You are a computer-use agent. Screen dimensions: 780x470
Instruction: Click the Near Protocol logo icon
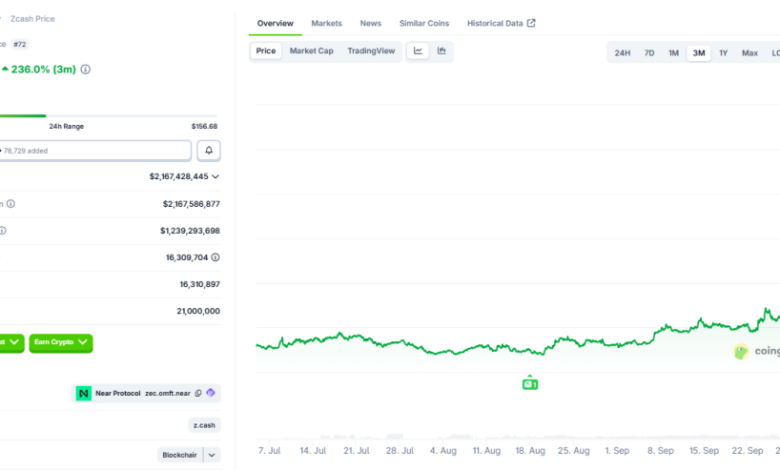[83, 393]
